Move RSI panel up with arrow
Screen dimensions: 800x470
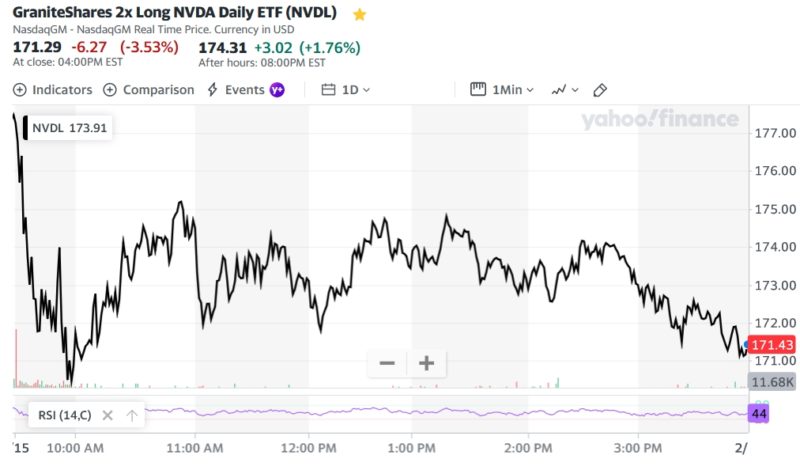tap(132, 415)
